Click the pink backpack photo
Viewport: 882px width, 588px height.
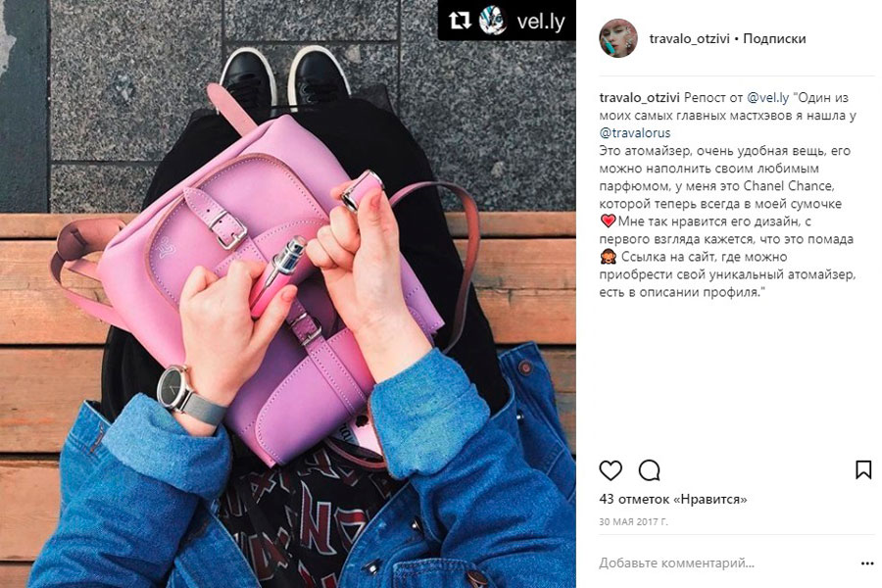tap(288, 294)
